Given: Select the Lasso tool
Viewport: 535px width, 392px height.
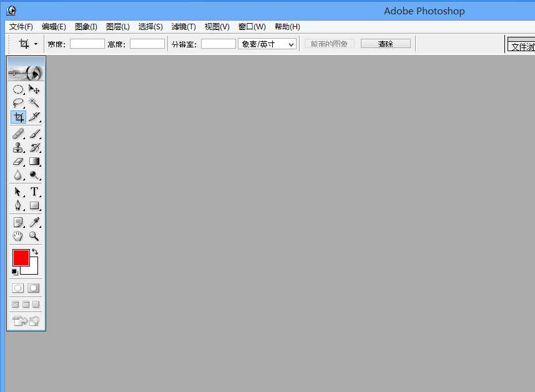Looking at the screenshot, I should pyautogui.click(x=18, y=102).
